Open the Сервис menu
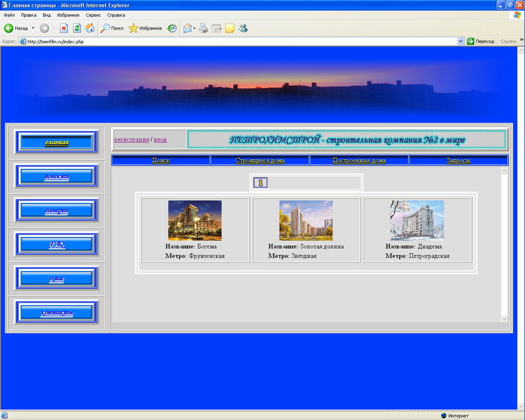Image resolution: width=525 pixels, height=420 pixels. pos(93,14)
